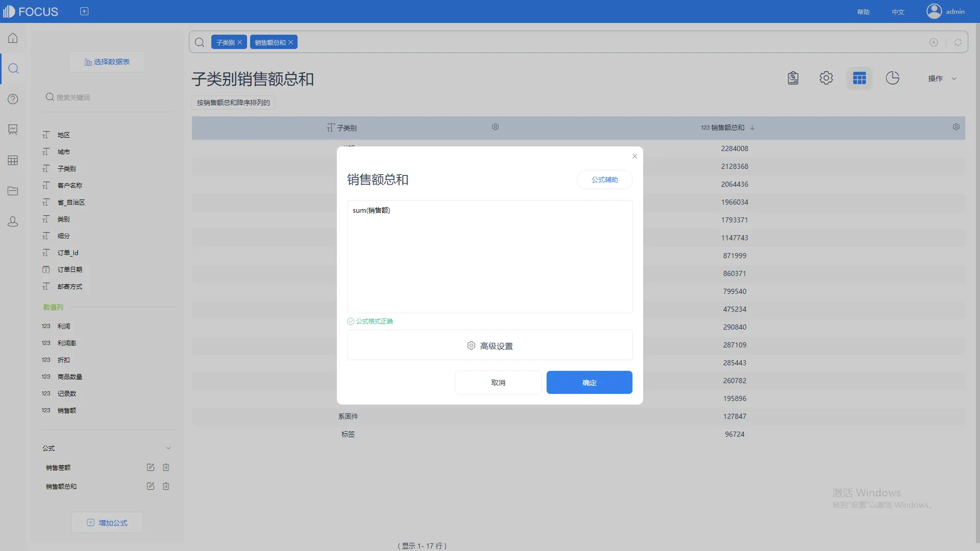The width and height of the screenshot is (980, 551).
Task: Select the 邮寄方式 column
Action: [69, 286]
